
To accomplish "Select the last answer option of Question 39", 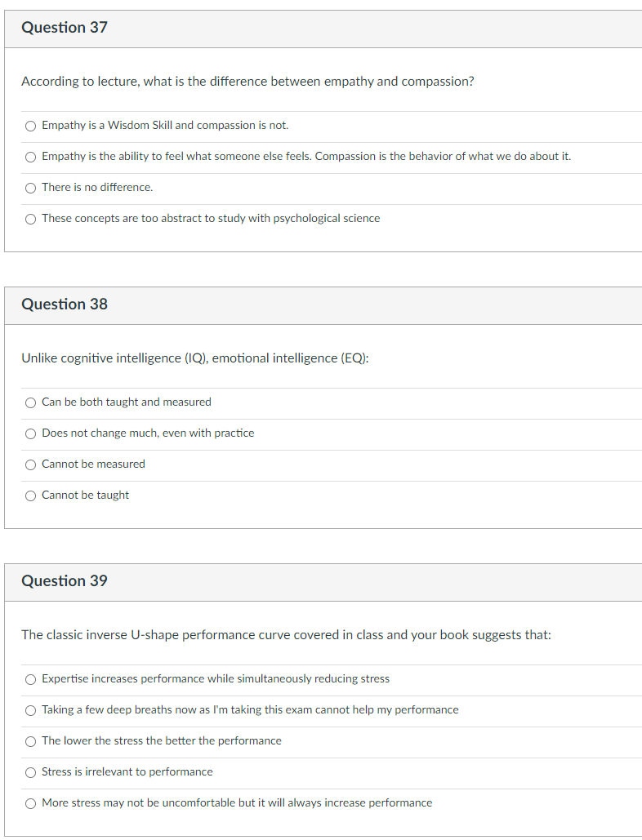I will click(x=30, y=803).
